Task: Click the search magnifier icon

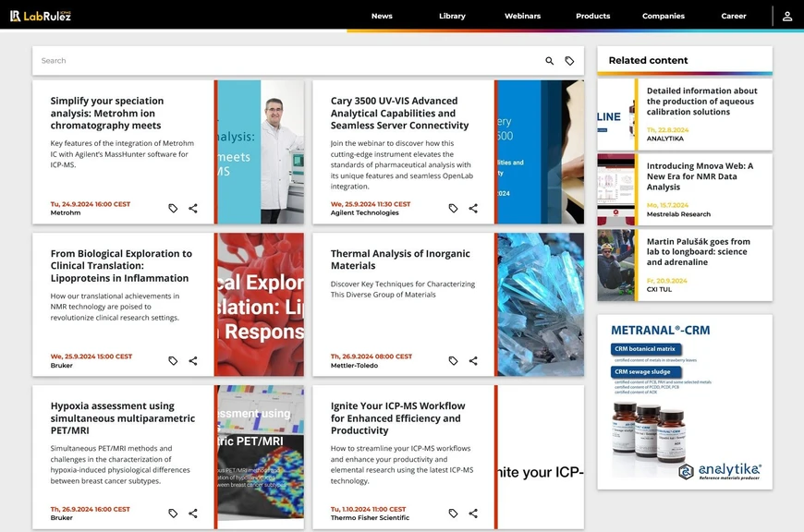Action: (549, 61)
